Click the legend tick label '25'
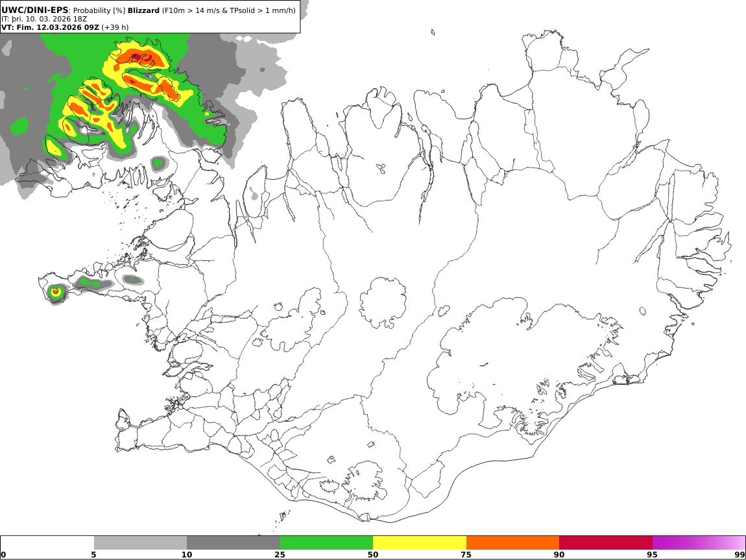This screenshot has height=560, width=746. click(280, 554)
